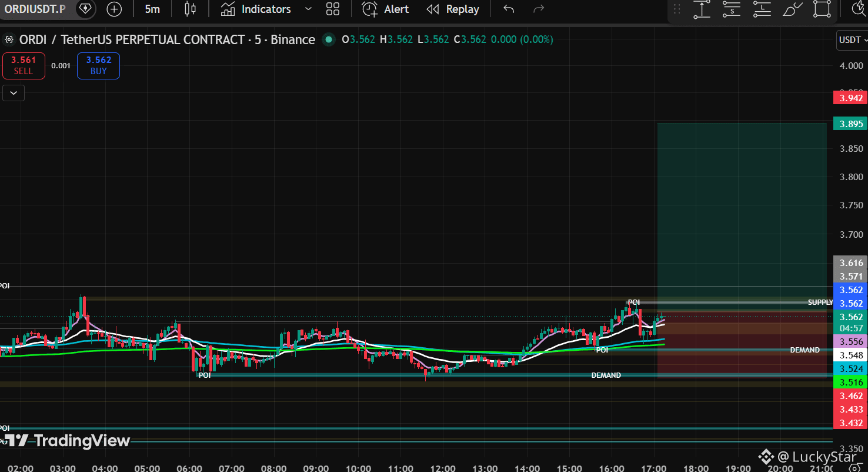Open the USDT currency dropdown
This screenshot has height=472, width=868.
click(852, 40)
